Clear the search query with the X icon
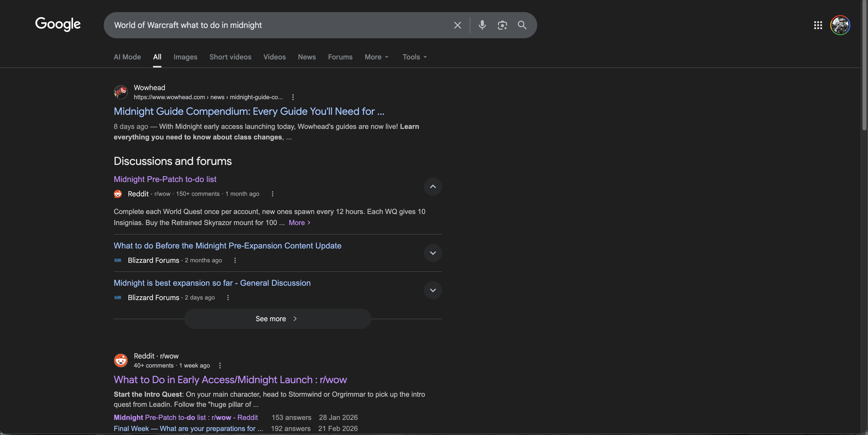Viewport: 868px width, 435px height. point(457,25)
